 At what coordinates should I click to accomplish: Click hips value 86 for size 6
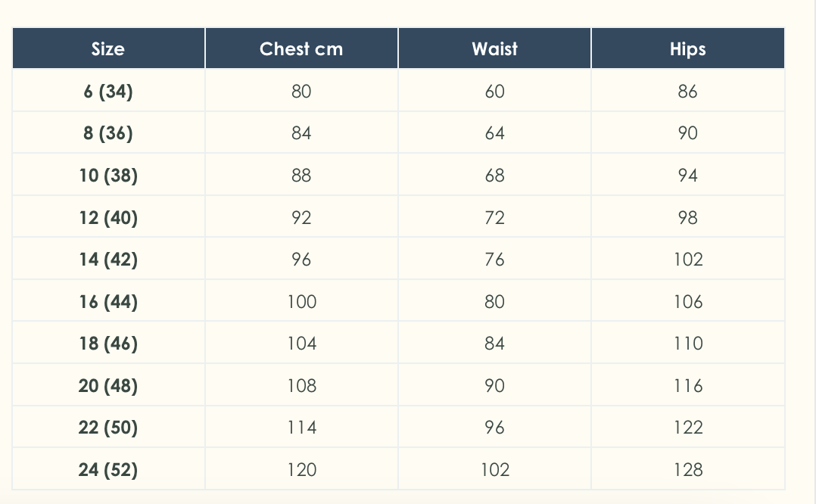click(x=687, y=92)
